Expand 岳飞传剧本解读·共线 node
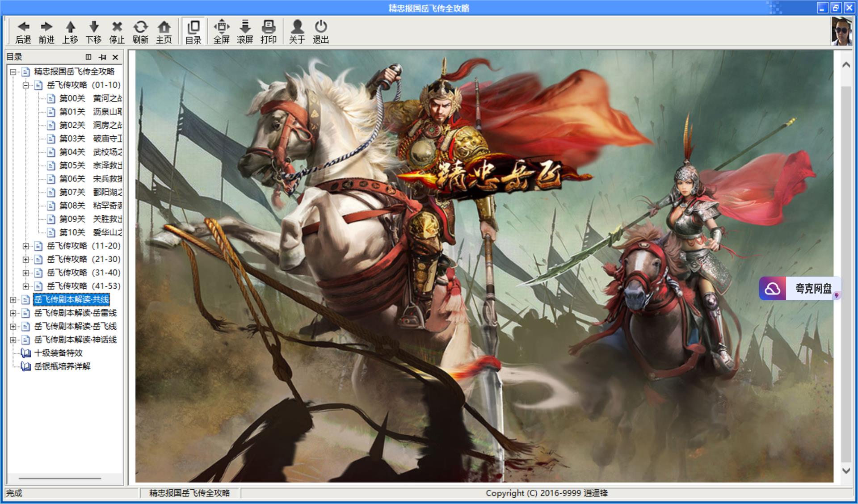This screenshot has height=504, width=858. (13, 299)
